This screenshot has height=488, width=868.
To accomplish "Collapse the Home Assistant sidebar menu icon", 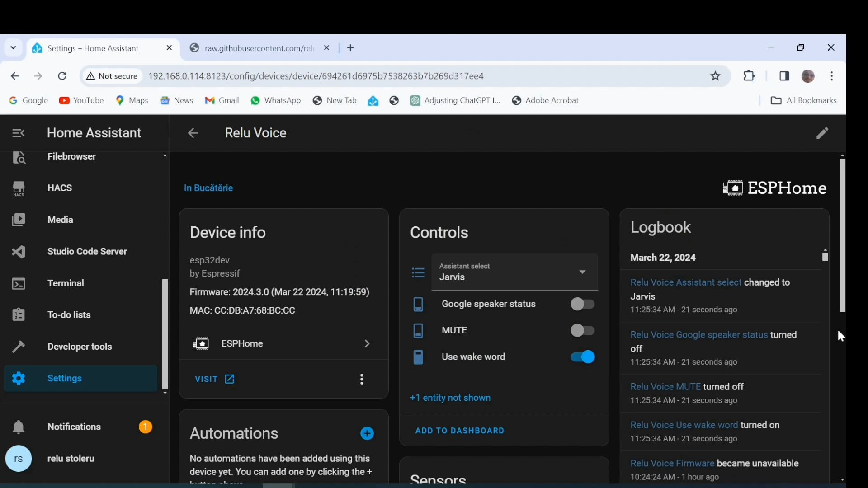I will (x=18, y=133).
